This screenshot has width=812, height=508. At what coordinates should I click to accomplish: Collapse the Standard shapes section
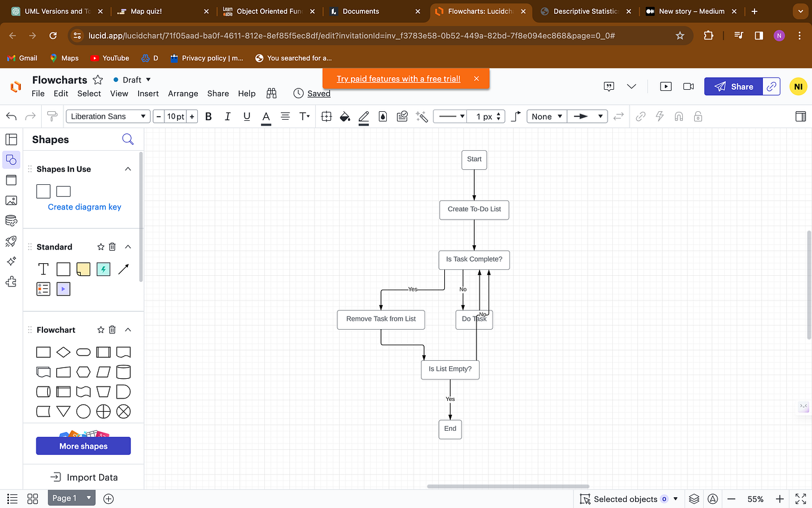[x=127, y=246]
